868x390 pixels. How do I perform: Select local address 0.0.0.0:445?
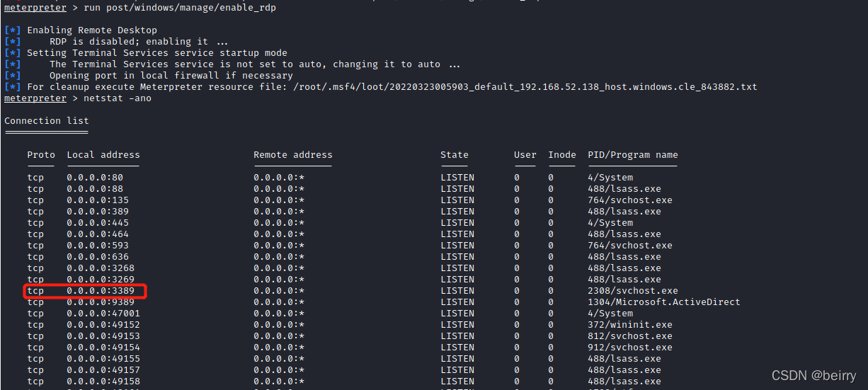98,222
